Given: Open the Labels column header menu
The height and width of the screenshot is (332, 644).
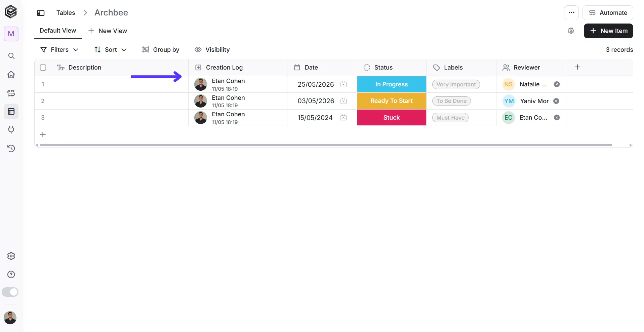Looking at the screenshot, I should [x=461, y=68].
